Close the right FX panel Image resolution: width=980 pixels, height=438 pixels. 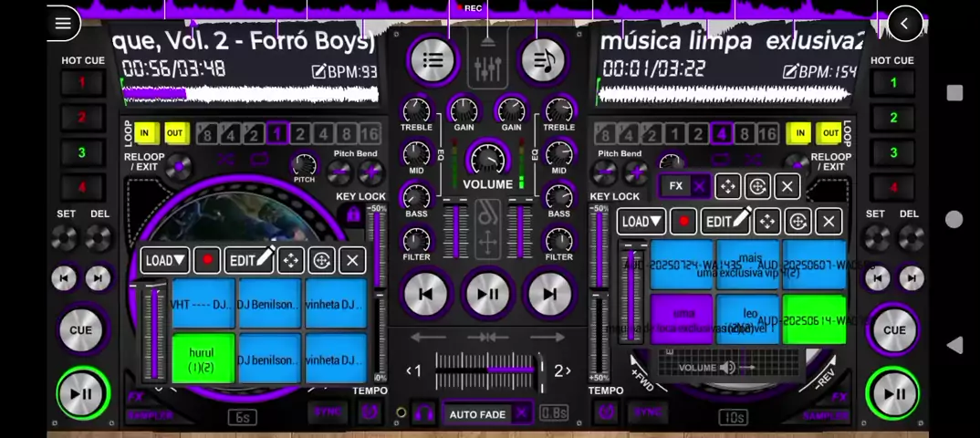click(x=787, y=186)
